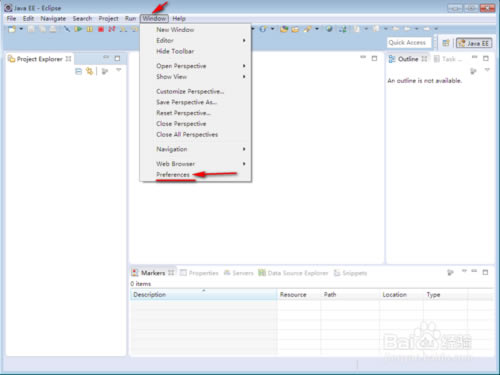
Task: Open the File menu
Action: [11, 18]
